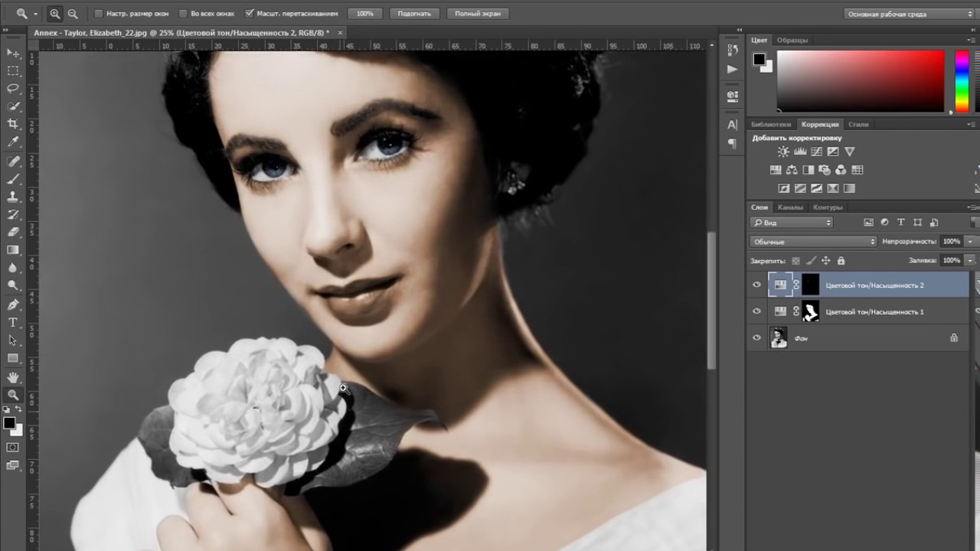This screenshot has width=980, height=551.
Task: Select the Horizontal Type tool
Action: pos(13,322)
